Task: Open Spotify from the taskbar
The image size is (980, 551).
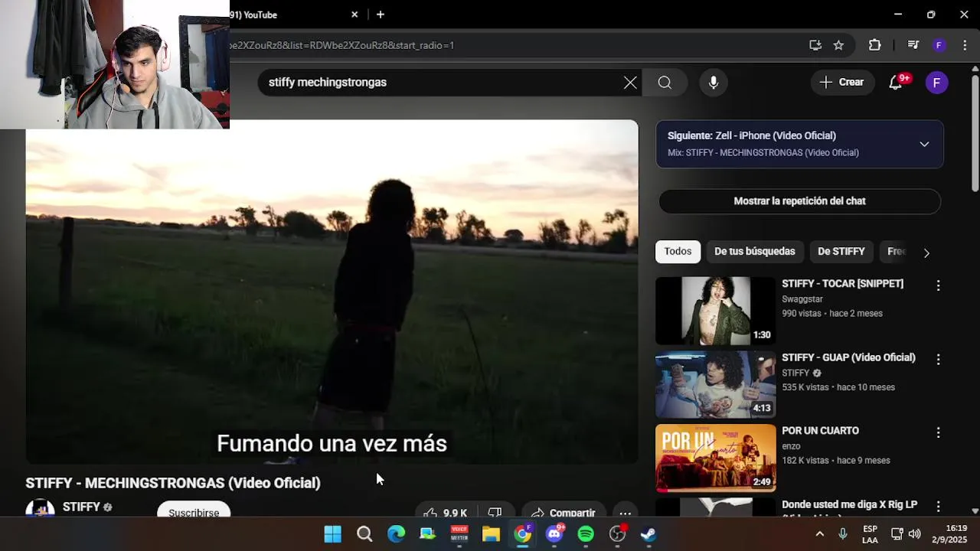Action: (586, 534)
